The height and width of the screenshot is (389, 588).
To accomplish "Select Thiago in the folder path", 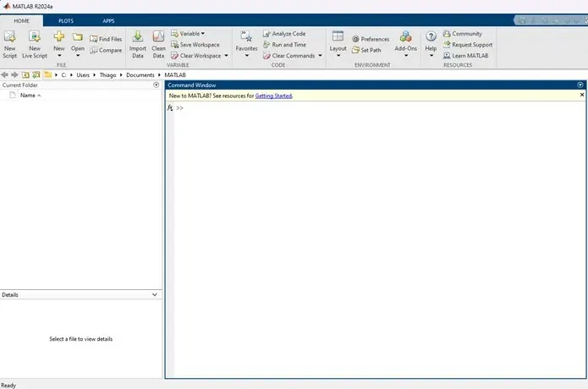I will pyautogui.click(x=107, y=75).
